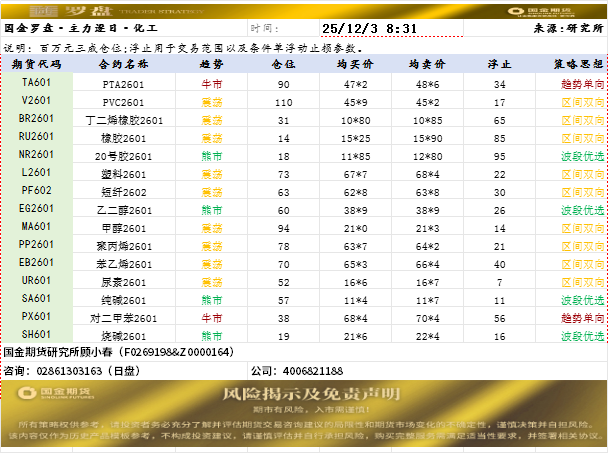Image resolution: width=608 pixels, height=453 pixels.
Task: Click the title 国金罗盘-主力逐日-化工
Action: pyautogui.click(x=81, y=28)
